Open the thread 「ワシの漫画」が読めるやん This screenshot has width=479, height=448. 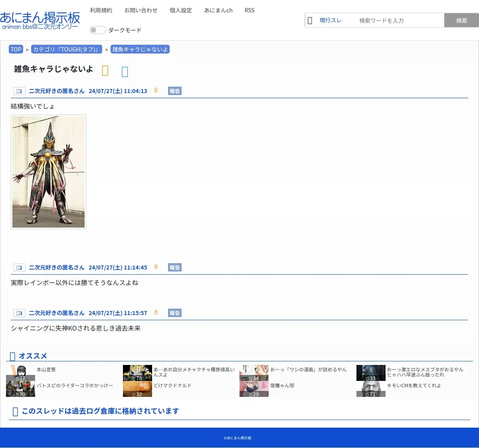[309, 370]
